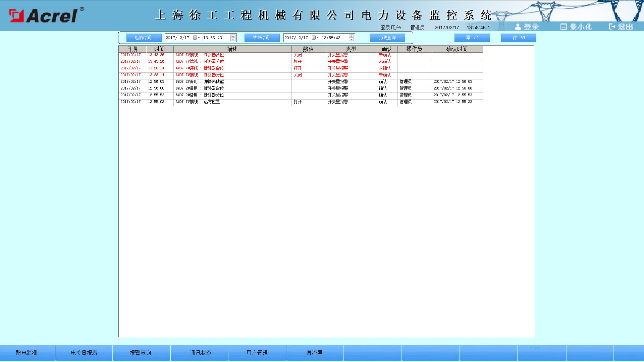Screen dimensions: 644x362
Task: Click the 历史查询 history query button
Action: (x=387, y=38)
